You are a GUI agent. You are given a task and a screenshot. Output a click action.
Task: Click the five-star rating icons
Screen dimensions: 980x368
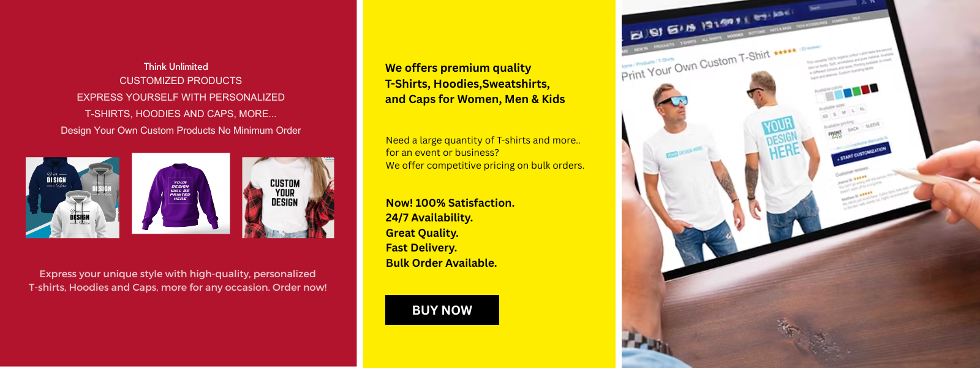point(785,52)
